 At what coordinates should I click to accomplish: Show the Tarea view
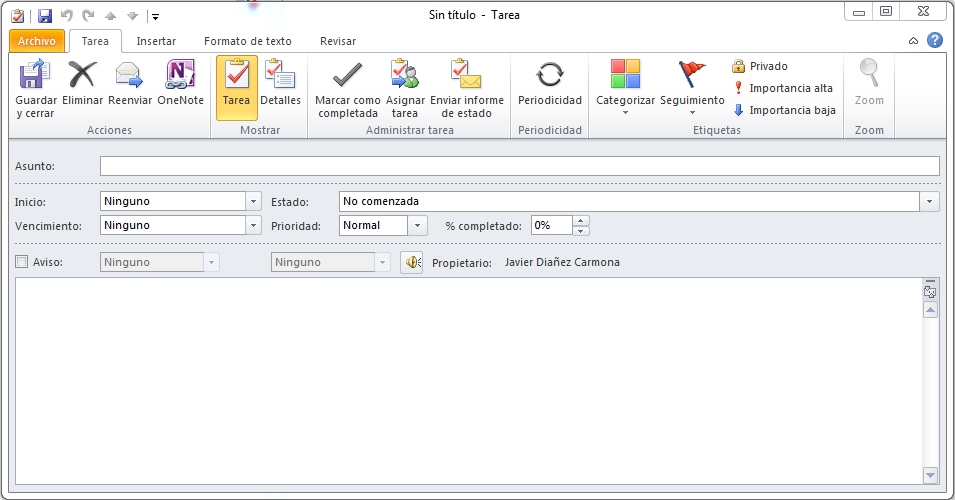236,88
